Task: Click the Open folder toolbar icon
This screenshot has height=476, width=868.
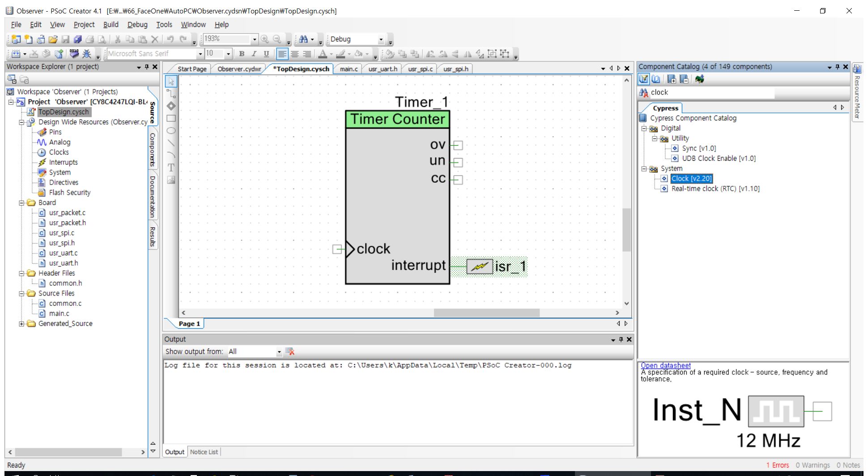Action: pos(53,39)
